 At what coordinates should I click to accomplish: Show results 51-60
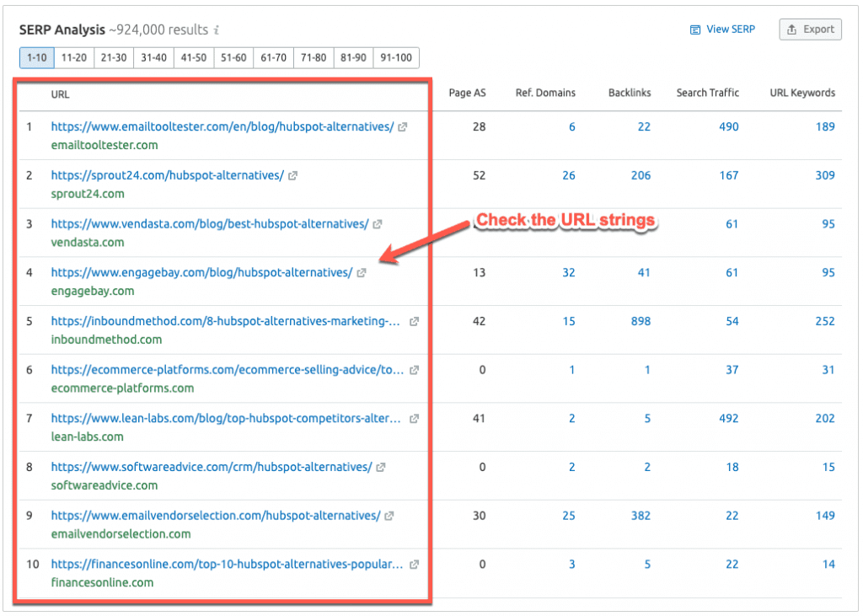click(x=234, y=58)
